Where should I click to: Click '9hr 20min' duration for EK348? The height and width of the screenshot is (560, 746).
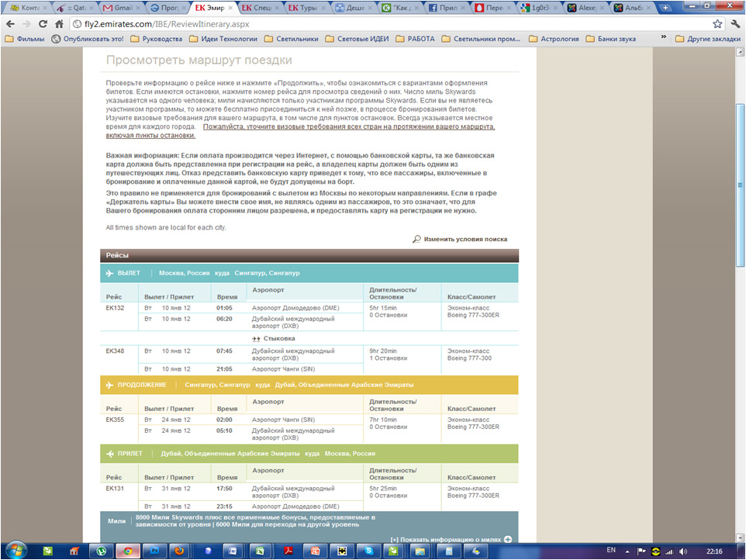(x=383, y=351)
